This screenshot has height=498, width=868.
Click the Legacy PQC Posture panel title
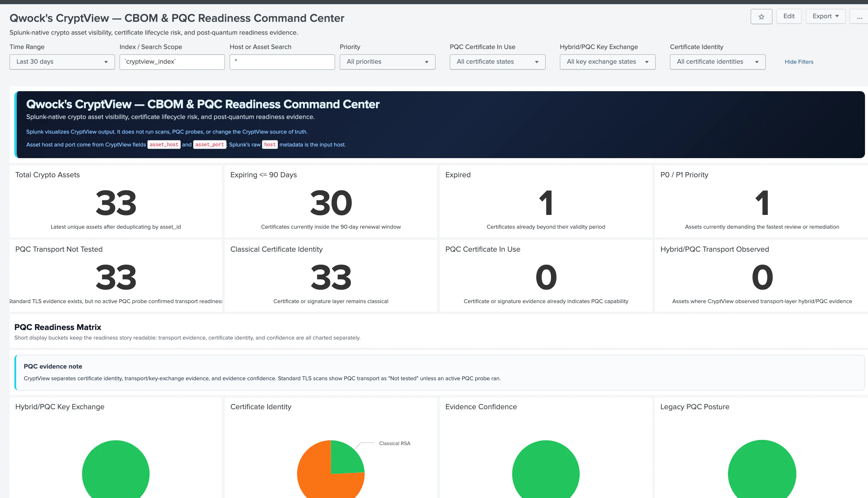point(695,407)
